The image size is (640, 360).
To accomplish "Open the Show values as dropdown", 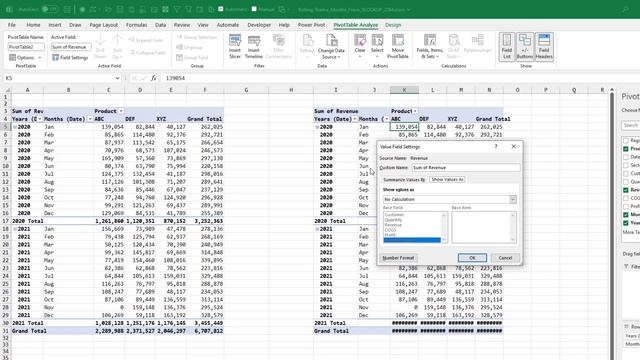I will [x=512, y=199].
